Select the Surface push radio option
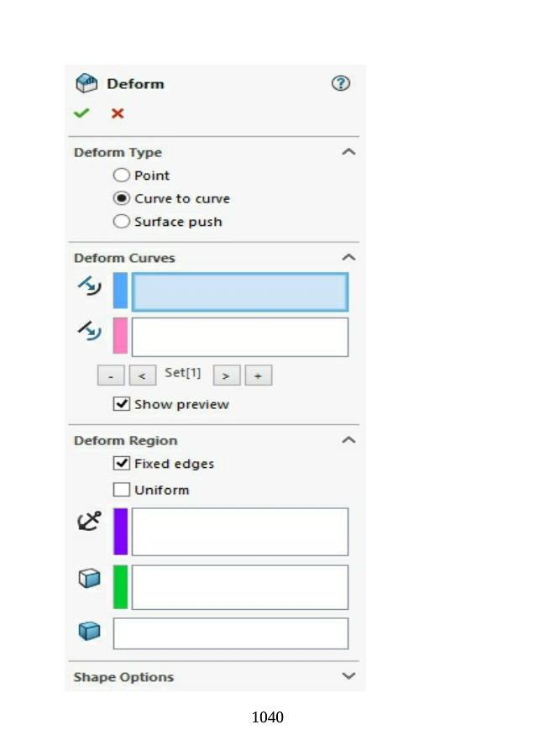Viewport: 534px width, 756px height. [122, 222]
